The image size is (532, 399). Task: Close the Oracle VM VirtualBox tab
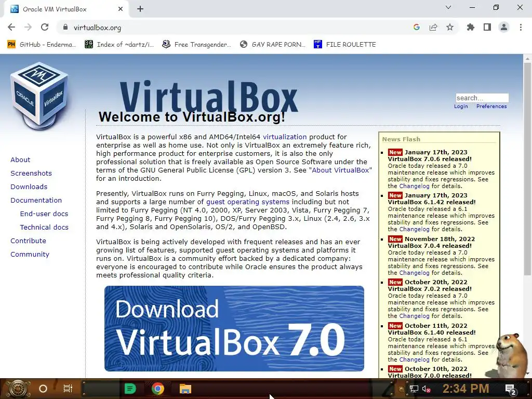click(x=121, y=9)
